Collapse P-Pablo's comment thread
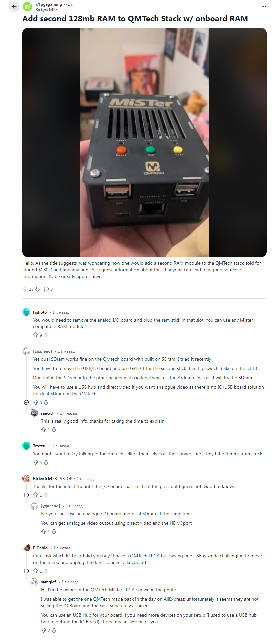Viewport: 272px width, 644px height. click(x=26, y=571)
